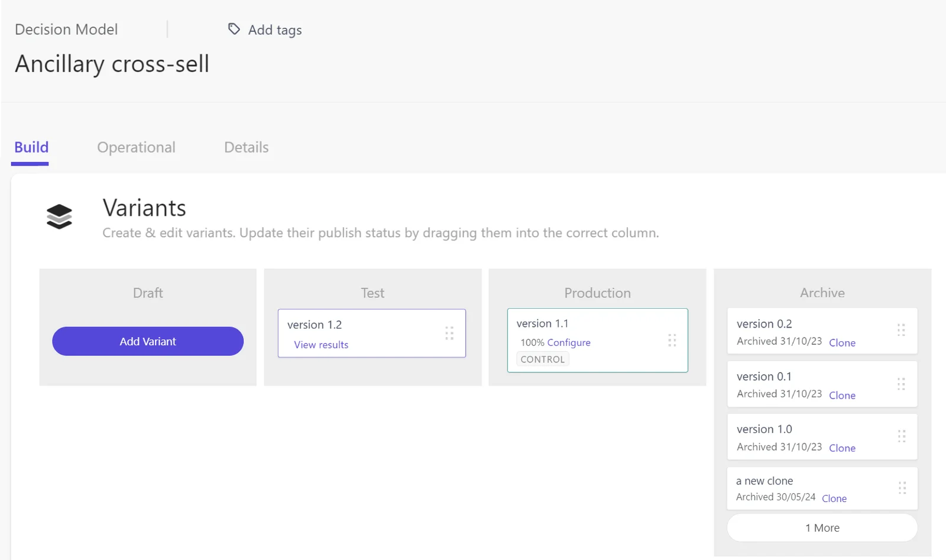Clone the archived 'a new clone' variant
Screen dimensions: 946x560
(x=834, y=499)
